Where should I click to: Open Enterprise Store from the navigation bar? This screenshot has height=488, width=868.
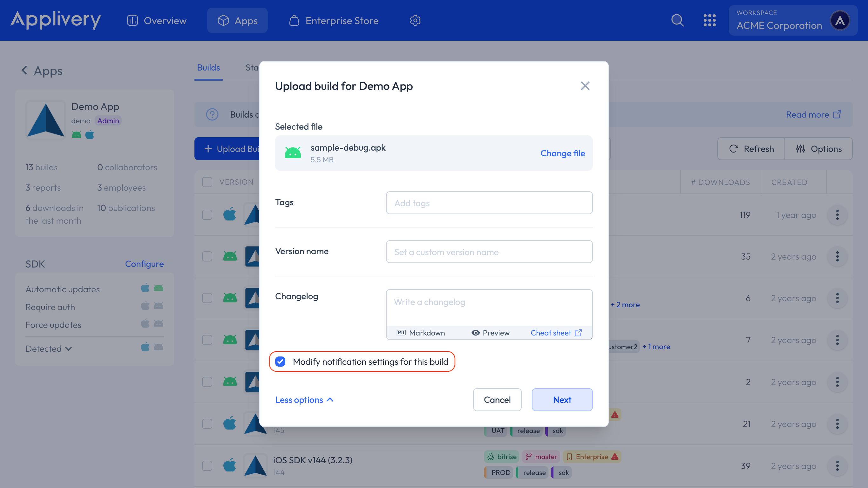(334, 20)
